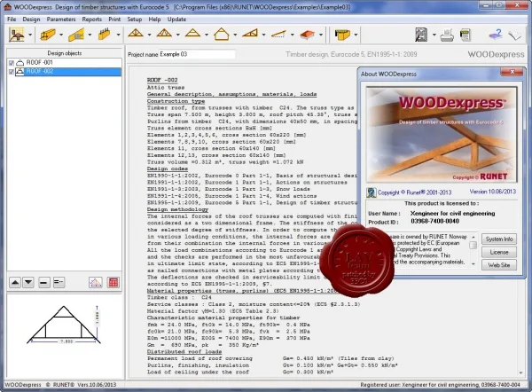Select ROOF -001 in design objects
This screenshot has height=392, width=532.
point(39,62)
